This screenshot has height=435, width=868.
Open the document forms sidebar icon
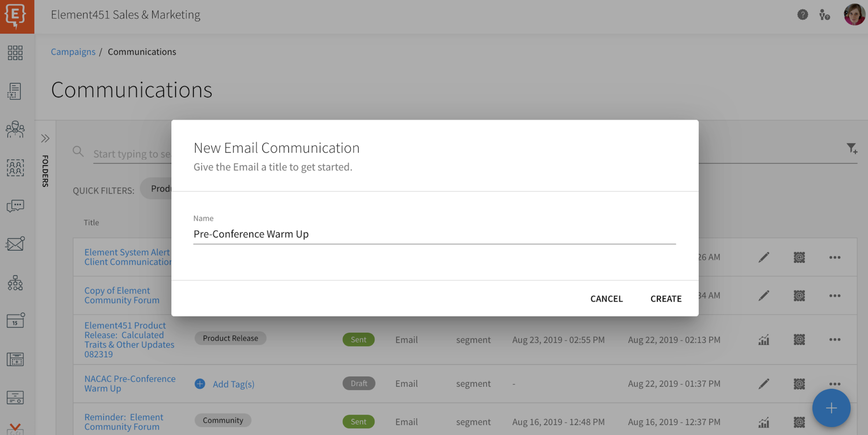coord(15,91)
